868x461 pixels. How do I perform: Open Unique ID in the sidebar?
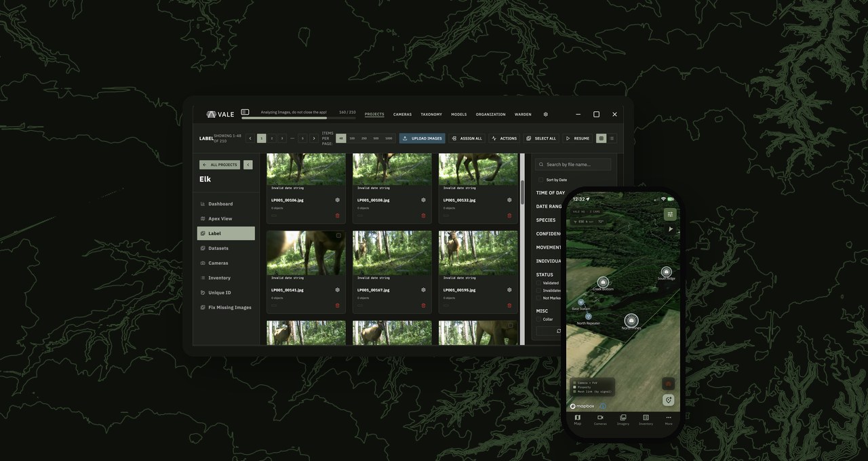[x=226, y=293]
